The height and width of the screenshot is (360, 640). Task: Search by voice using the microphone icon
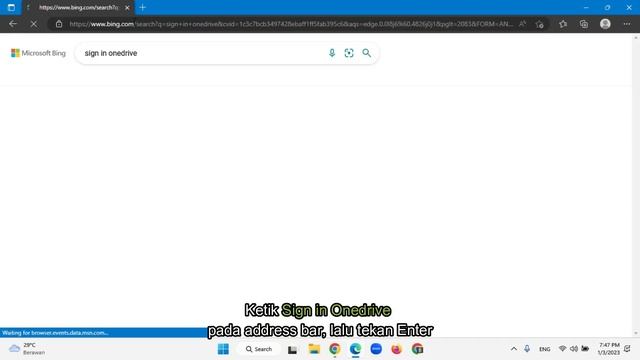[332, 53]
